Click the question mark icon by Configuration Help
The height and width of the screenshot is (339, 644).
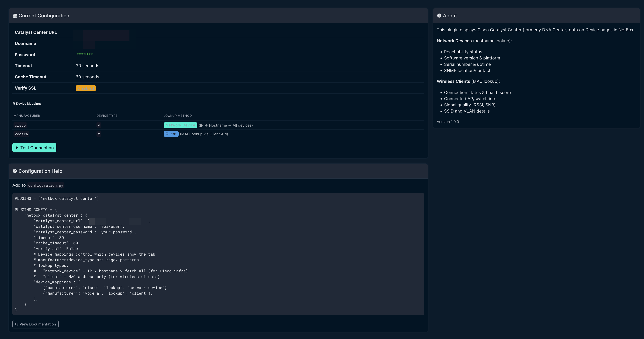click(15, 171)
